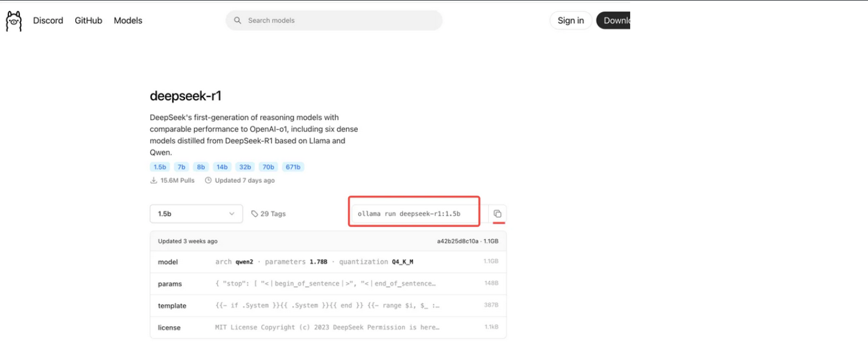This screenshot has width=868, height=345.
Task: Open the license file row
Action: point(328,327)
